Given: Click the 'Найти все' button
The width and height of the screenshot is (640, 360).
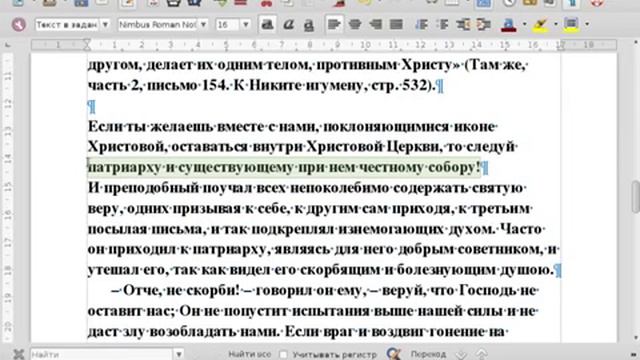Looking at the screenshot, I should (x=249, y=354).
